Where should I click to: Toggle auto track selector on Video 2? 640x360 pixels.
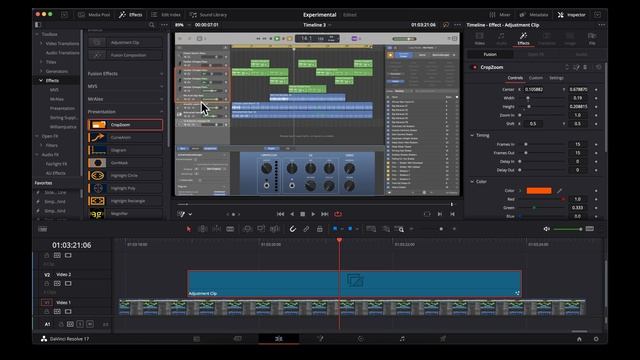point(57,283)
